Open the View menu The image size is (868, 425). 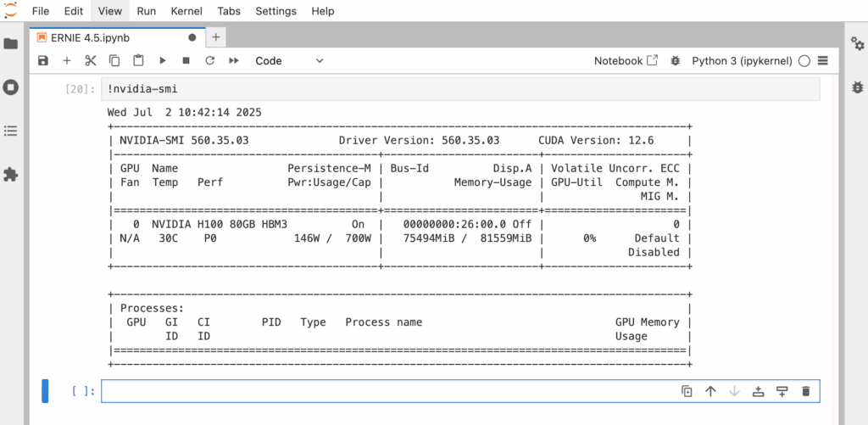109,11
